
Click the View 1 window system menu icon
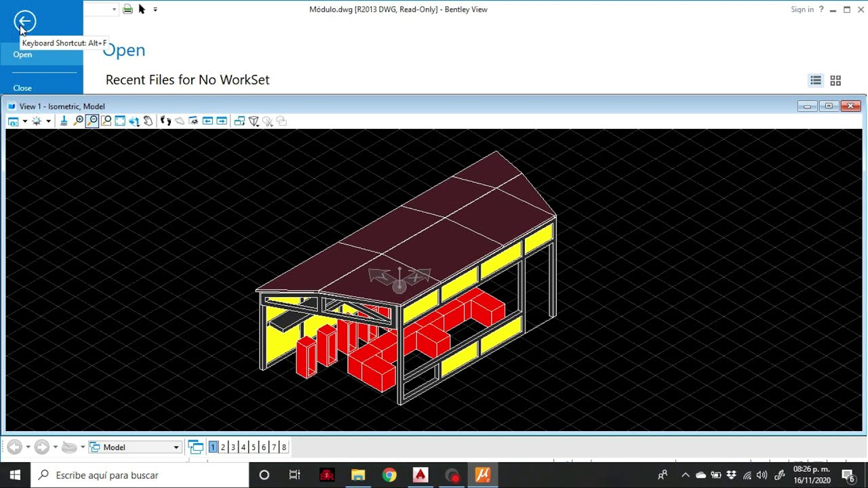click(x=12, y=106)
